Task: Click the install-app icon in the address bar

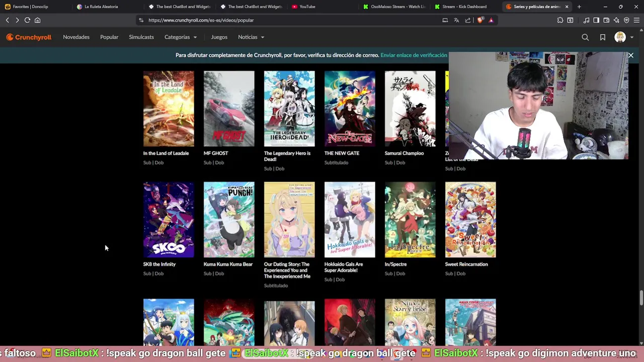Action: pos(445,20)
